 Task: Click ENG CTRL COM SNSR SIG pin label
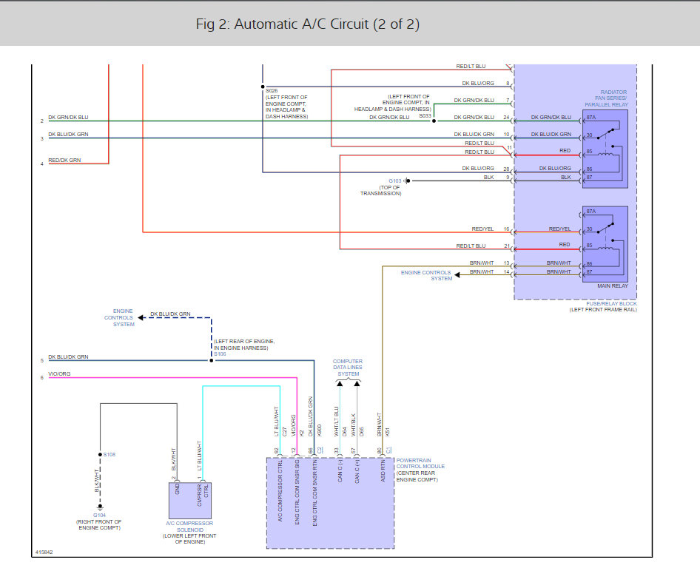click(x=297, y=492)
